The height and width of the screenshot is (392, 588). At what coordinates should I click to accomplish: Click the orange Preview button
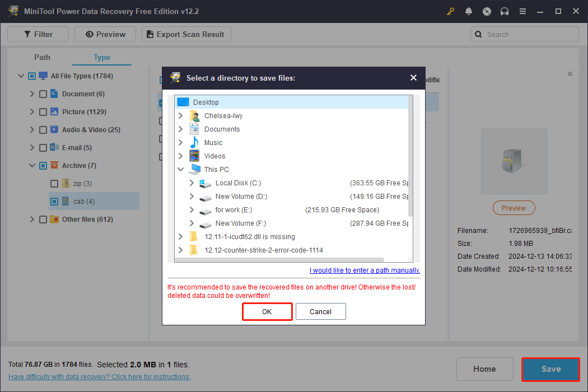(x=514, y=208)
